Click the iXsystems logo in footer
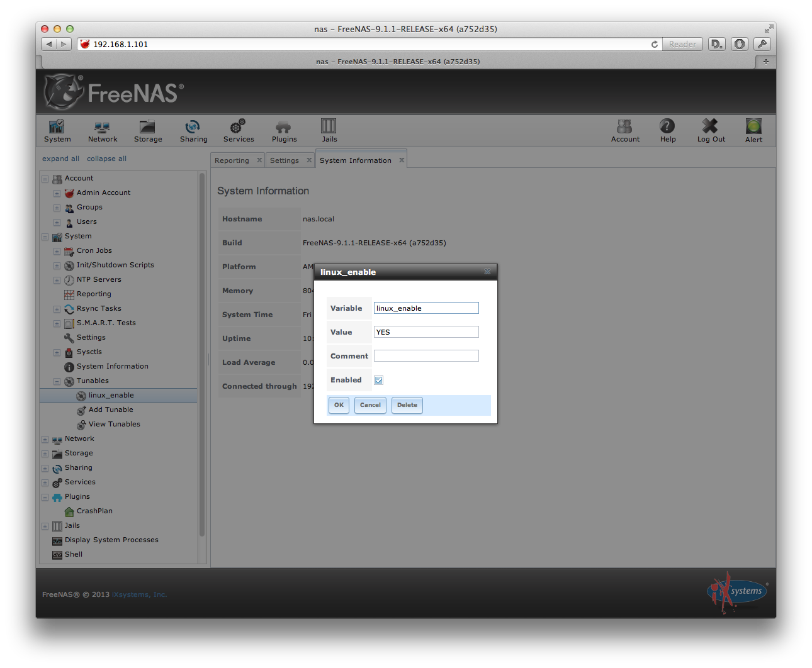 pyautogui.click(x=738, y=591)
